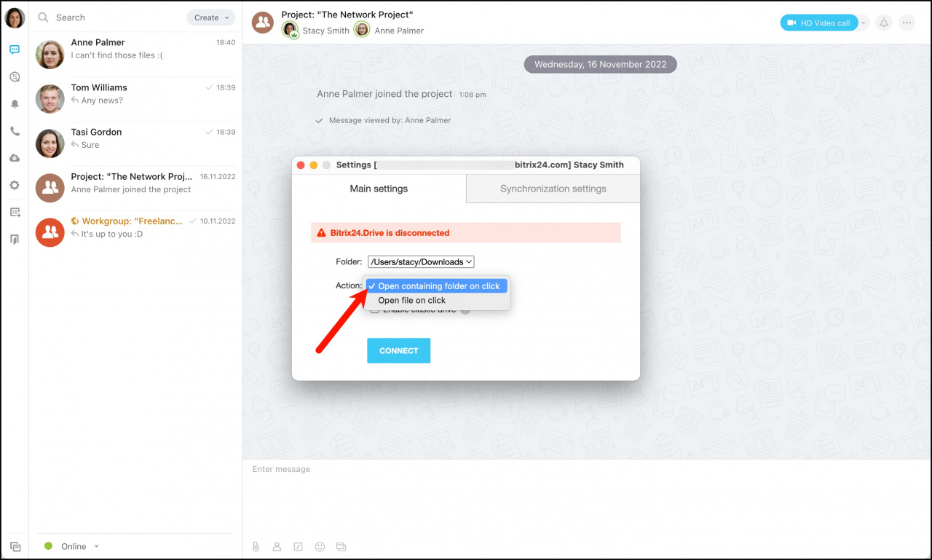Image resolution: width=932 pixels, height=560 pixels.
Task: Open the emoji smiley picker
Action: 319,546
